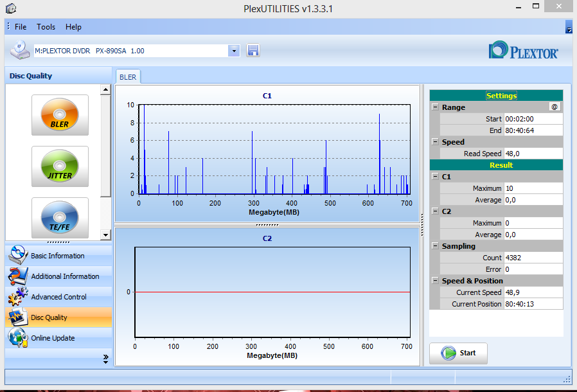Click the green play icon on Start

[x=448, y=353]
